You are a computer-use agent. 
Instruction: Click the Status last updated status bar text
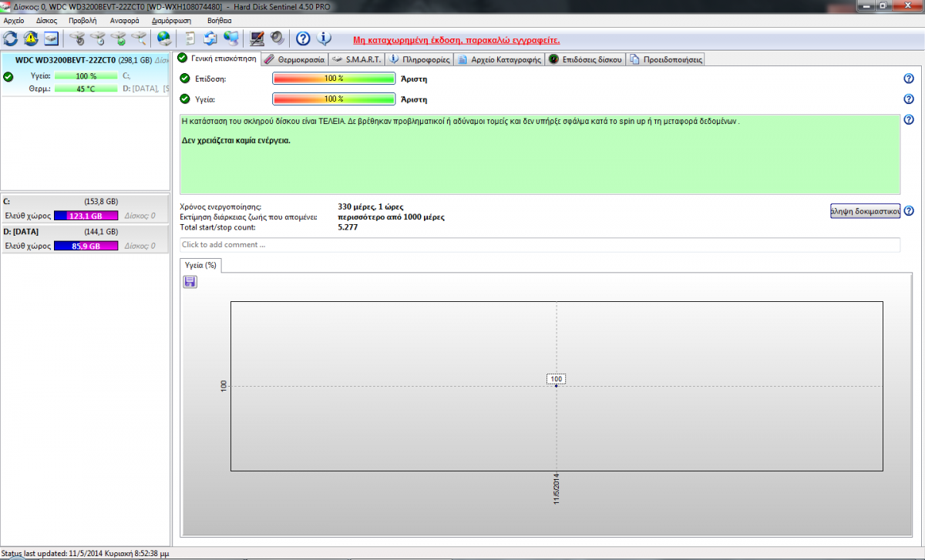click(x=86, y=553)
